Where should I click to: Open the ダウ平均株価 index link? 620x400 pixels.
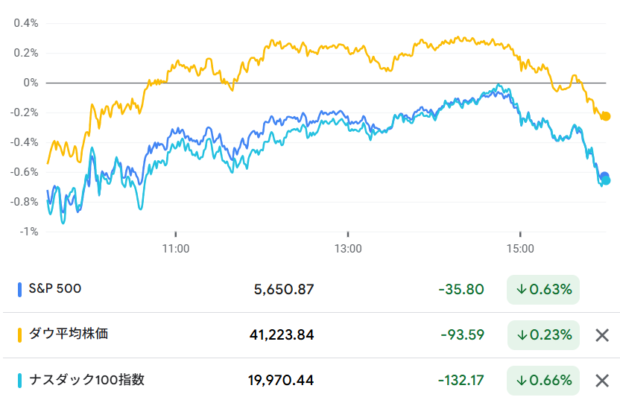pyautogui.click(x=68, y=334)
